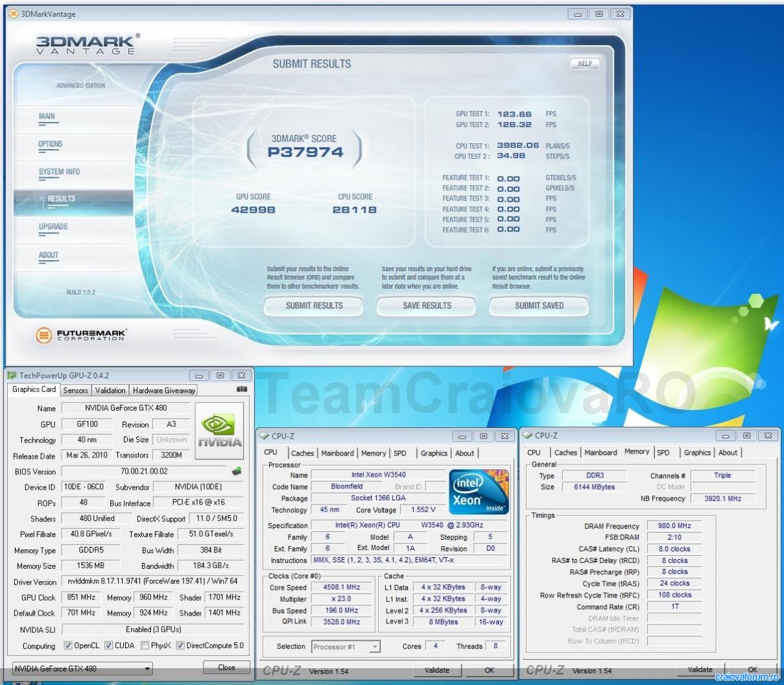
Task: Open Graphics tab in the CPU-Z processor window
Action: tap(434, 453)
